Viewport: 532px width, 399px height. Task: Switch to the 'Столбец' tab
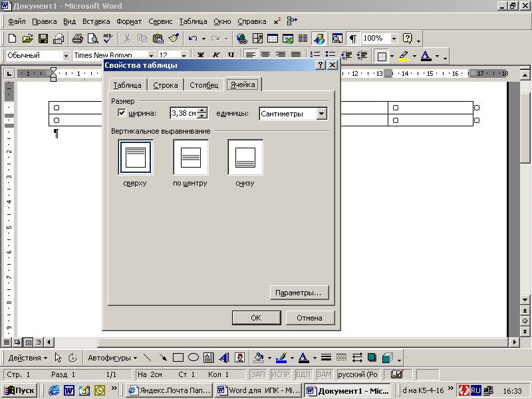204,85
